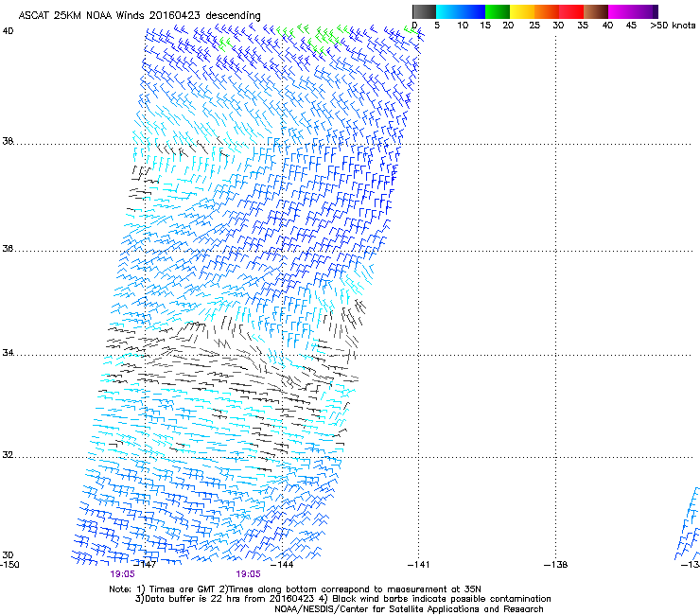Click the "19:05" time label left of -147
This screenshot has width=700, height=615.
coord(123,574)
